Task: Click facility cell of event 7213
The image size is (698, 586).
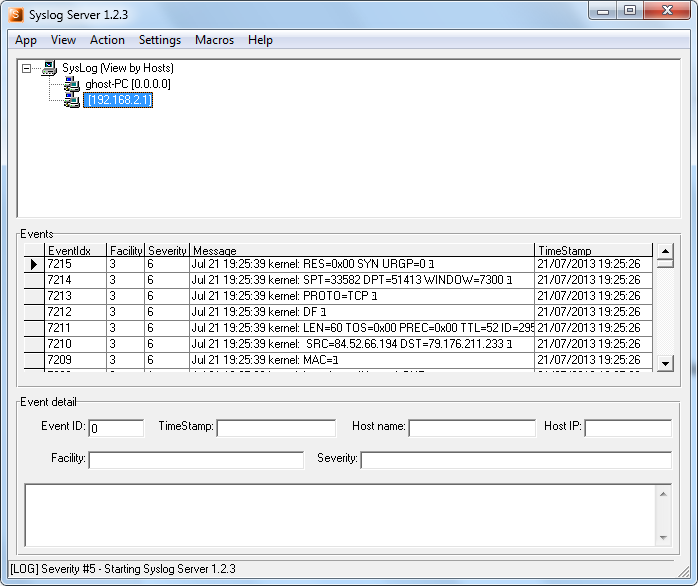Action: pos(126,297)
